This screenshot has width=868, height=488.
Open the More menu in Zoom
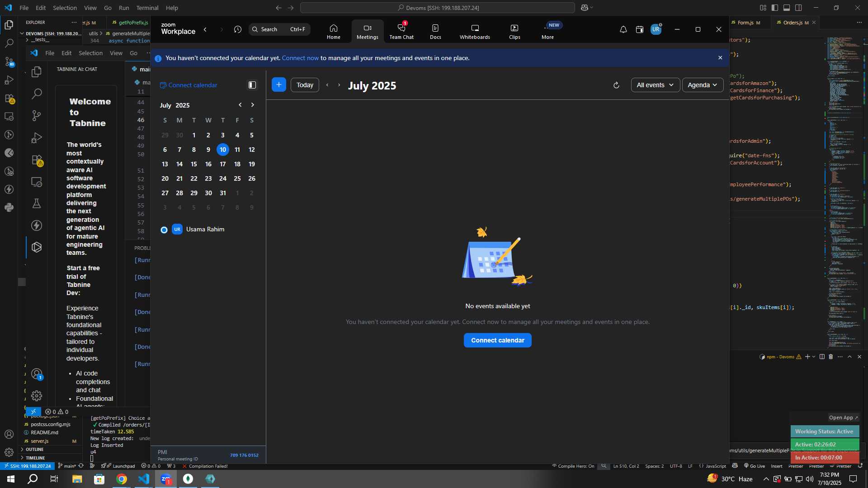548,32
